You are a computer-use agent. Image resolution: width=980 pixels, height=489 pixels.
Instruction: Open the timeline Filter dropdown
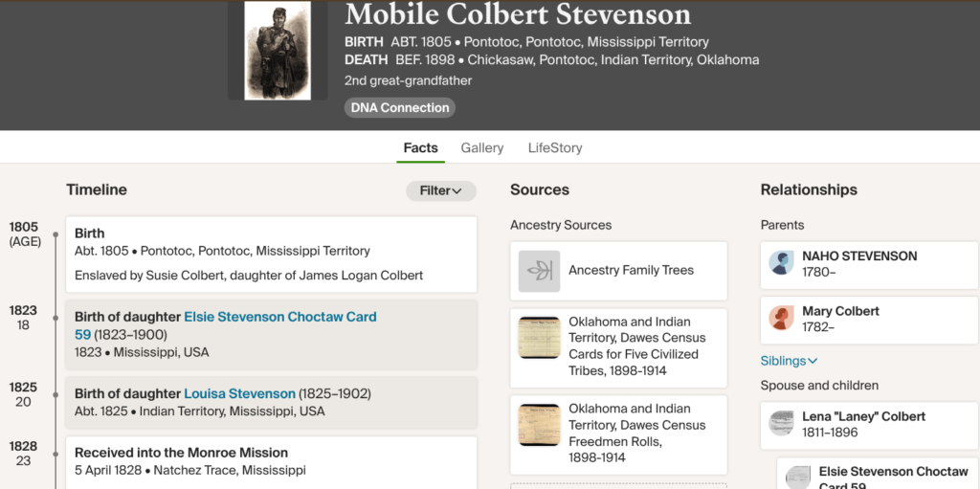click(440, 190)
